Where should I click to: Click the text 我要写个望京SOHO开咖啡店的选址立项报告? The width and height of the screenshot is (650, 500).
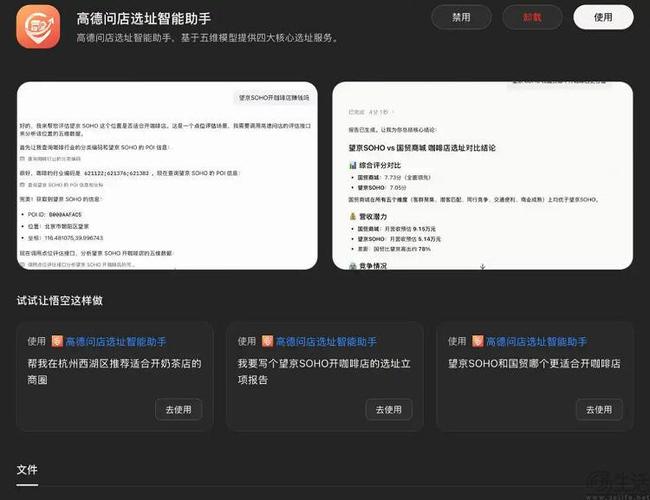(x=324, y=371)
